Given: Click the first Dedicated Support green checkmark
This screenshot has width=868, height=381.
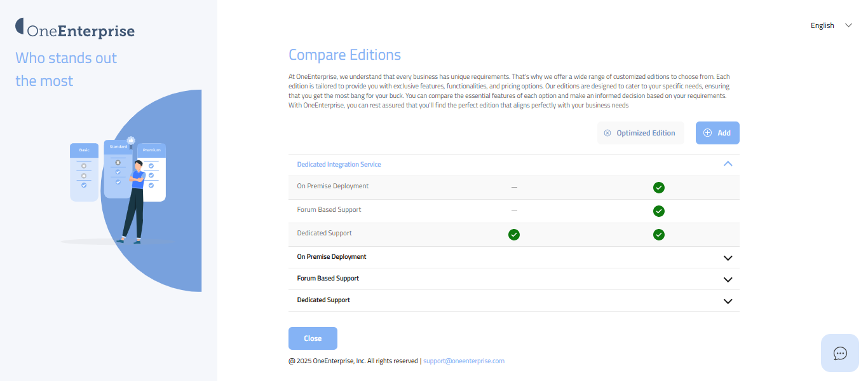Looking at the screenshot, I should [x=514, y=235].
